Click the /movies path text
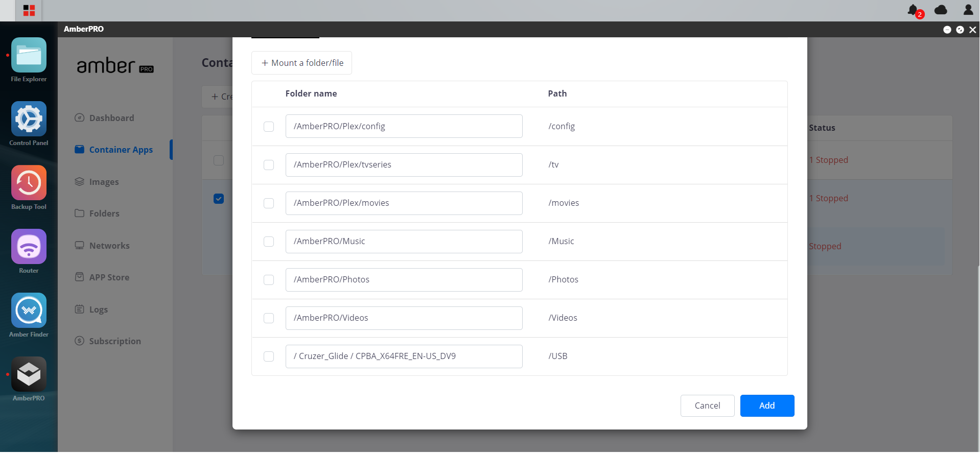Viewport: 980px width, 453px height. coord(564,203)
